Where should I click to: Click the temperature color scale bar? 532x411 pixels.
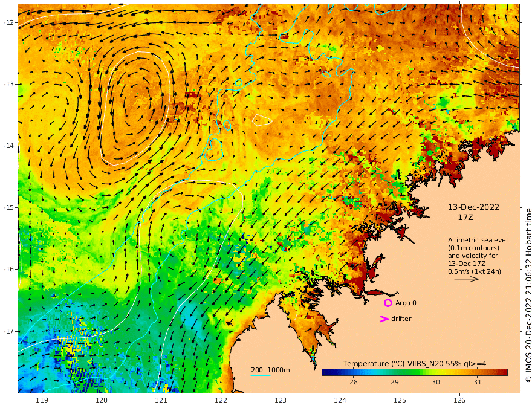click(415, 372)
